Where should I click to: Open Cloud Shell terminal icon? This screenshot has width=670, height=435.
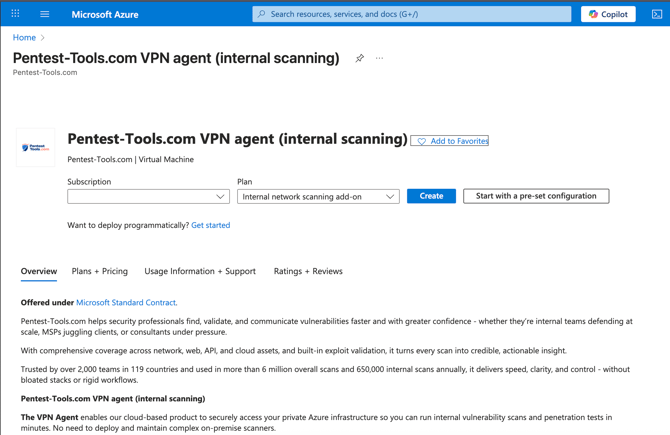click(657, 14)
